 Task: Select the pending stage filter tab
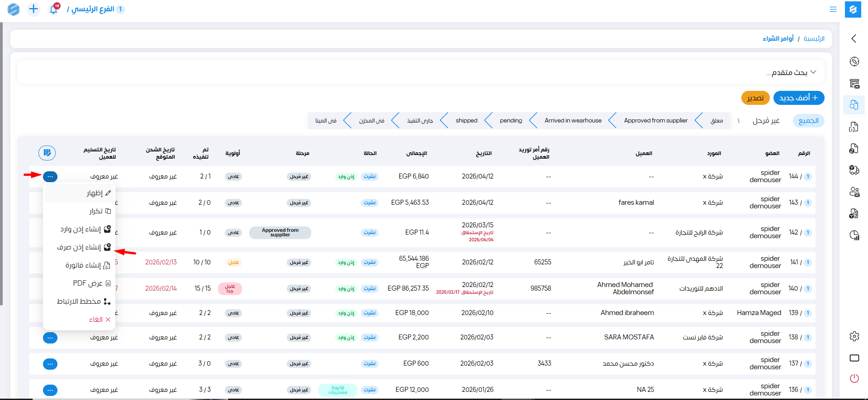tap(511, 121)
